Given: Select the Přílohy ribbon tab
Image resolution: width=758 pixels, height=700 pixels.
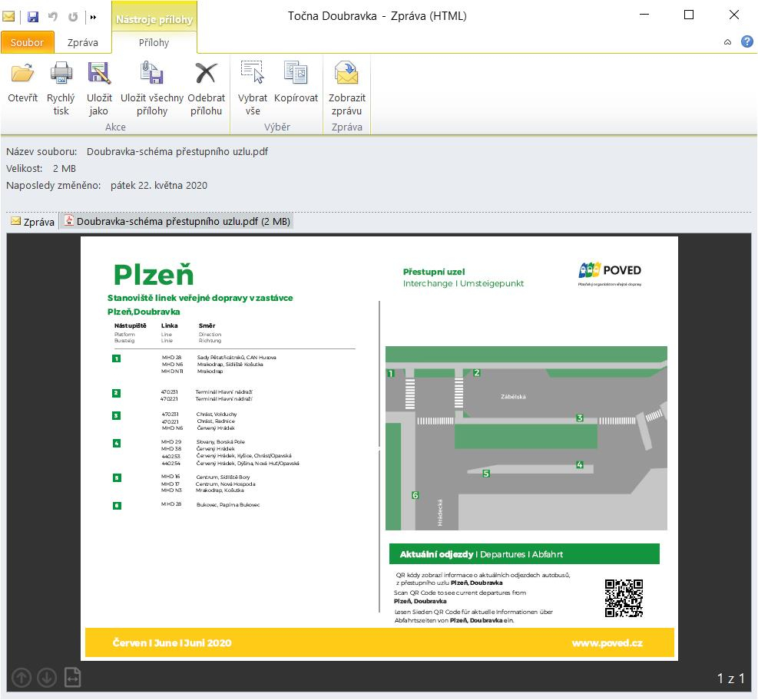Looking at the screenshot, I should 154,42.
